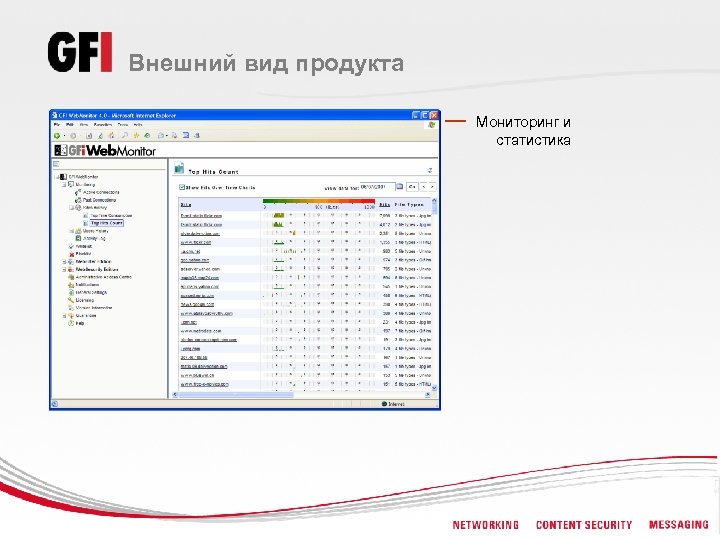
Task: Click the next-day arrow button
Action: (432, 187)
